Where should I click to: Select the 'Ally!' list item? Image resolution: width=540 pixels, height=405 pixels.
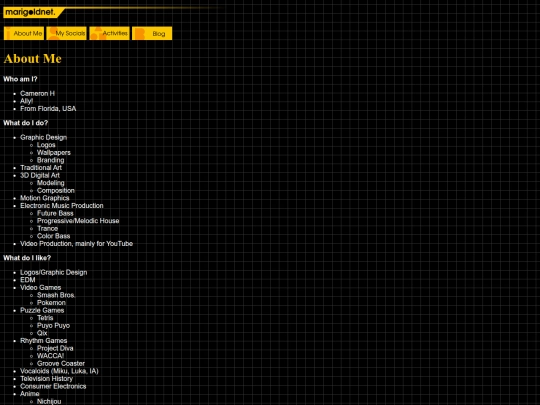27,101
